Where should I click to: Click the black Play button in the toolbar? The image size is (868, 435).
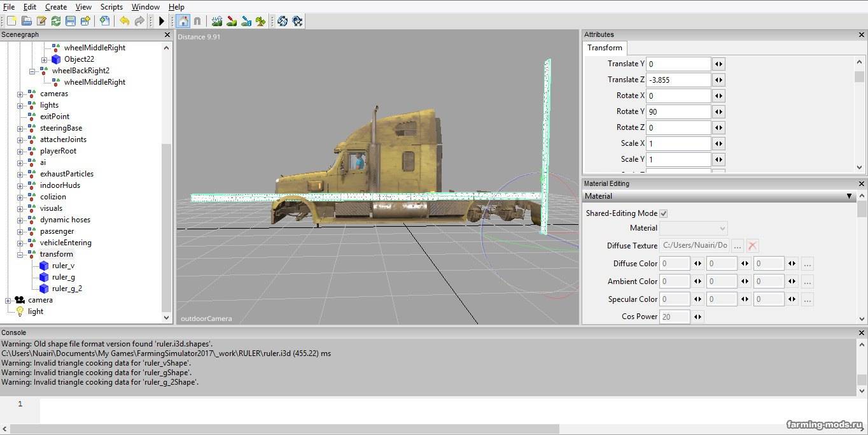pos(162,21)
